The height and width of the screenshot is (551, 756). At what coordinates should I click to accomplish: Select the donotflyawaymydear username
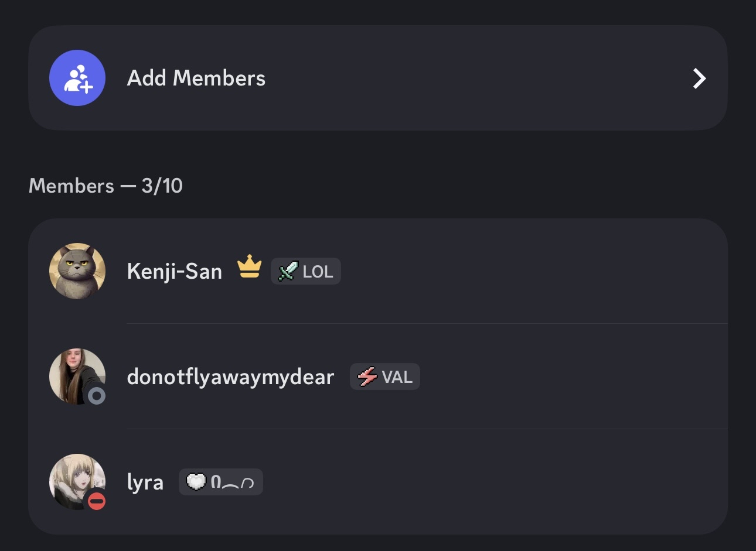click(230, 377)
